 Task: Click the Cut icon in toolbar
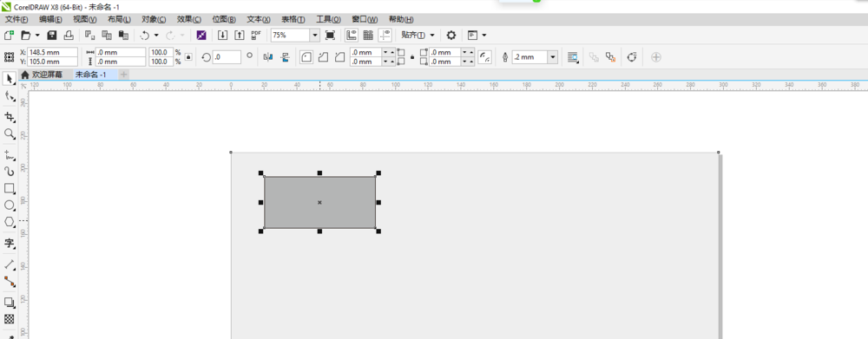(x=89, y=35)
